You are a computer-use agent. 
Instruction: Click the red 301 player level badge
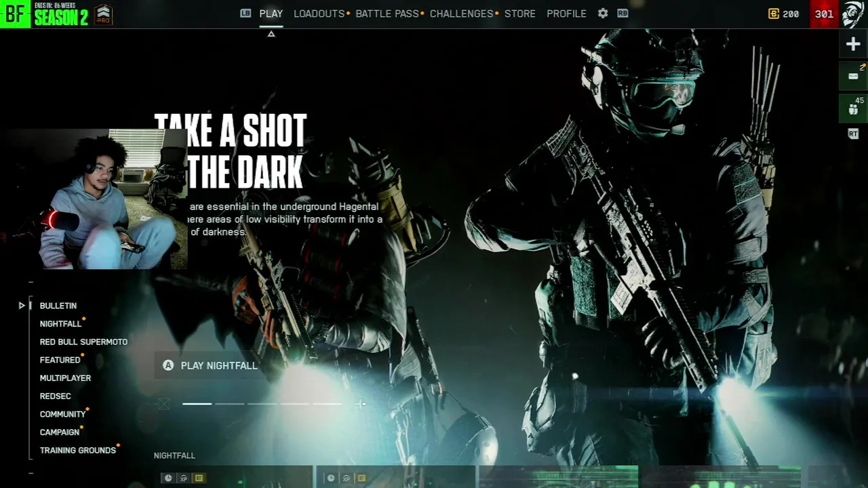[x=824, y=14]
